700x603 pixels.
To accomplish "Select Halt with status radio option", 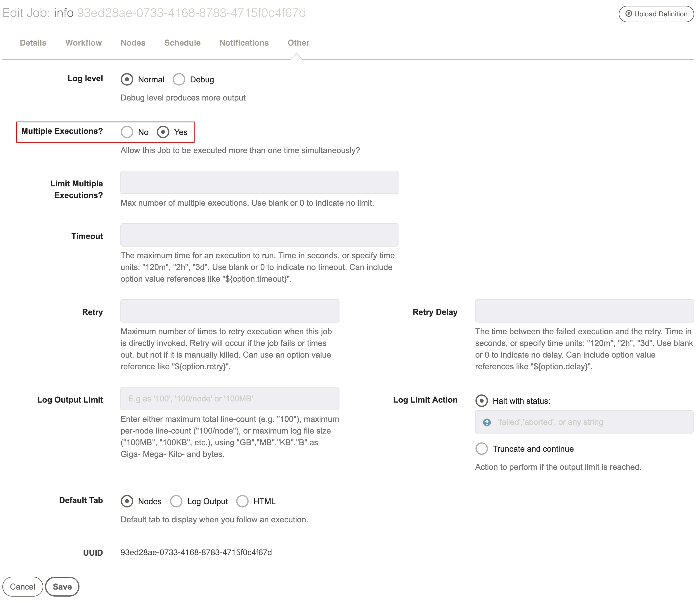I will click(481, 401).
